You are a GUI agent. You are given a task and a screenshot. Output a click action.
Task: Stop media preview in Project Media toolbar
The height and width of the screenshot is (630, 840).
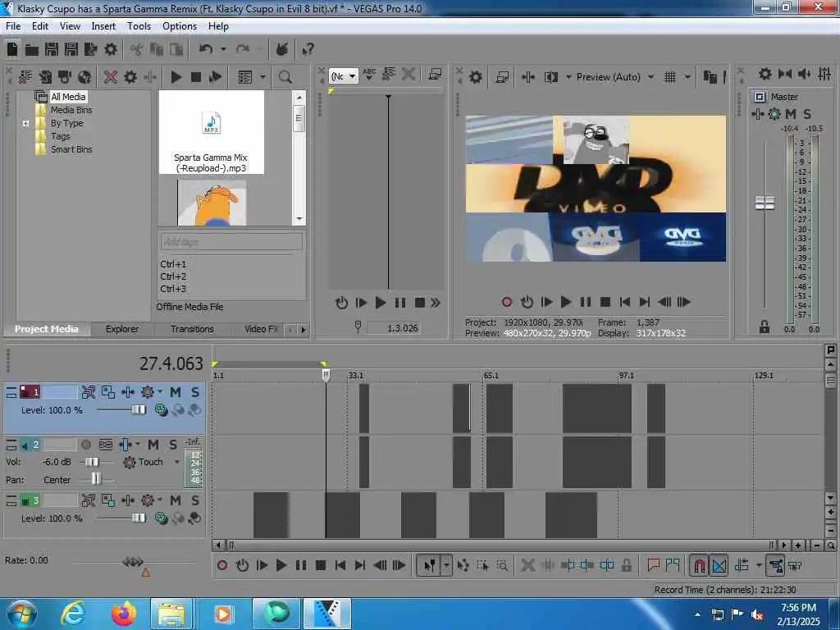point(195,77)
